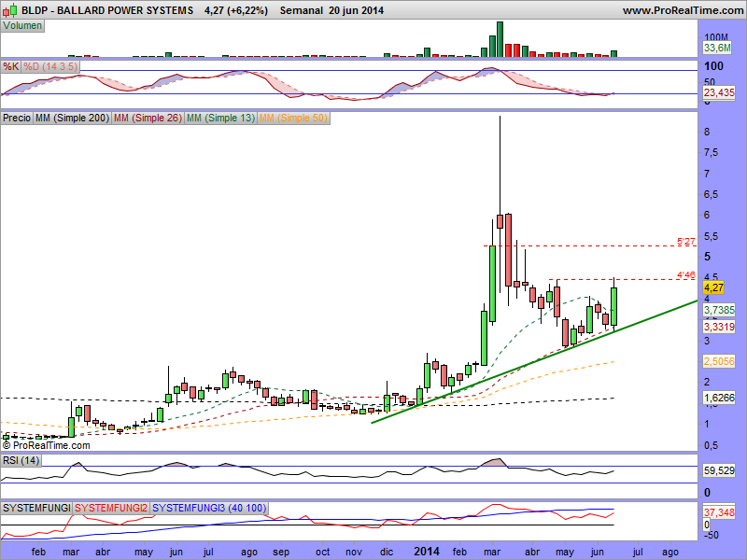Click the 100M volume scale label

716,37
